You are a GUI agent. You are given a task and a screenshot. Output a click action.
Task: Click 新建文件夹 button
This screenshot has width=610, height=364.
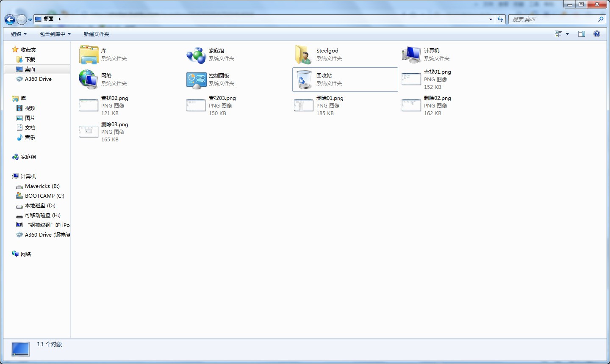96,34
